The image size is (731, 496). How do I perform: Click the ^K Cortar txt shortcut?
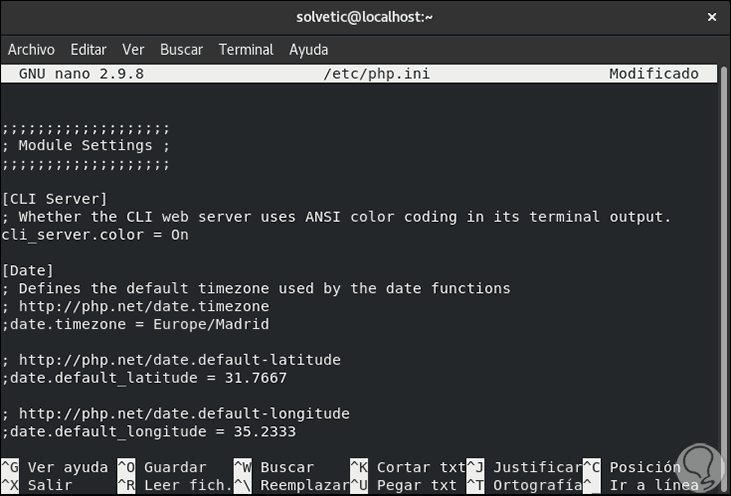tap(408, 467)
